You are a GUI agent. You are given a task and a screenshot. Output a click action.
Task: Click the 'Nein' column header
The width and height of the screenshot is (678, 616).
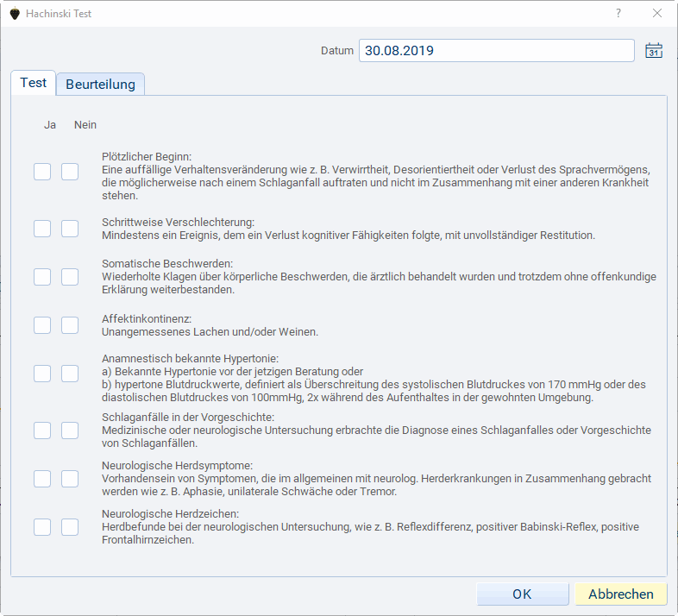pos(85,125)
